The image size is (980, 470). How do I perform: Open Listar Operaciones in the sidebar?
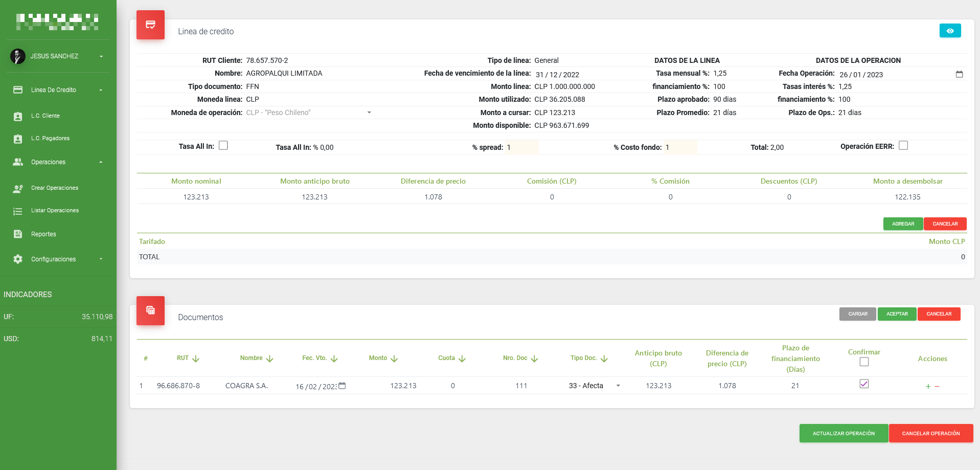pyautogui.click(x=55, y=211)
